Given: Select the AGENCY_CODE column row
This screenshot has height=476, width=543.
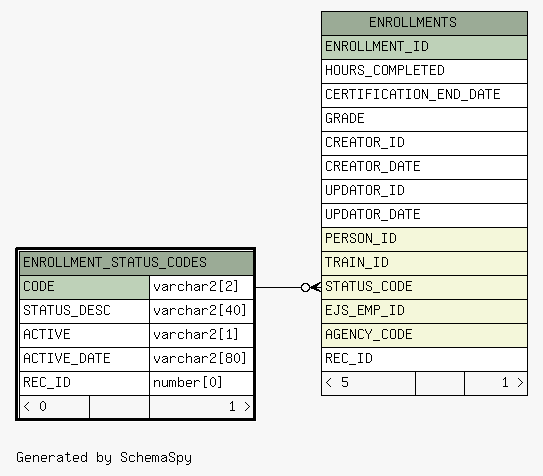Looking at the screenshot, I should click(x=424, y=335).
